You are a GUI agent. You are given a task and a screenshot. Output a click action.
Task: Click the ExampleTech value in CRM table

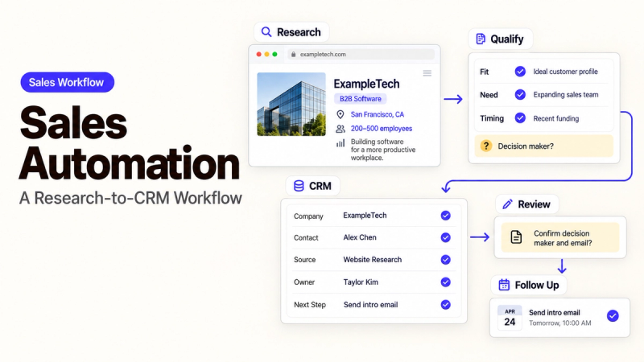pyautogui.click(x=365, y=216)
